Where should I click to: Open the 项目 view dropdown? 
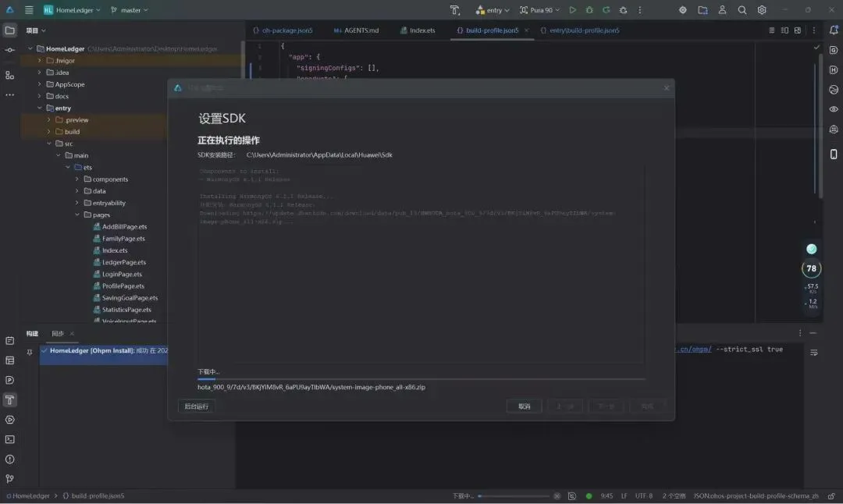coord(36,30)
